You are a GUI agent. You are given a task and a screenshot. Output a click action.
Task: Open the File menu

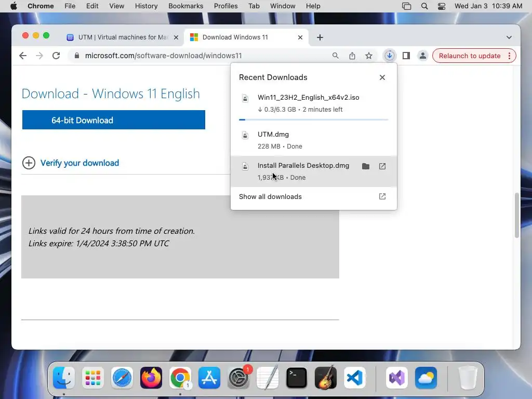pos(70,6)
